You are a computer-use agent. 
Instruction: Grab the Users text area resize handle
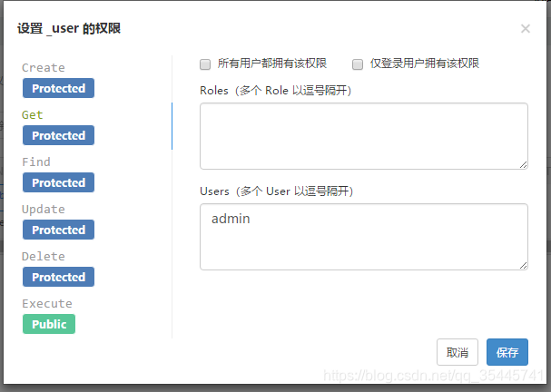[x=523, y=266]
